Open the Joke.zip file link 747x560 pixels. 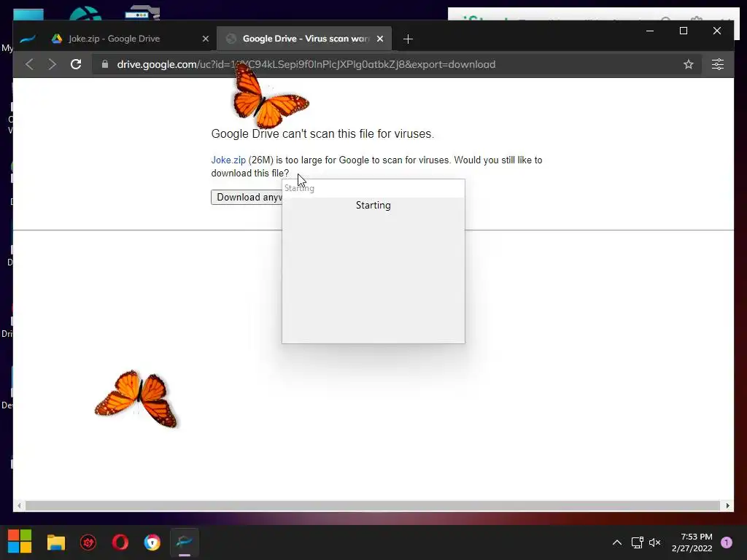click(228, 160)
